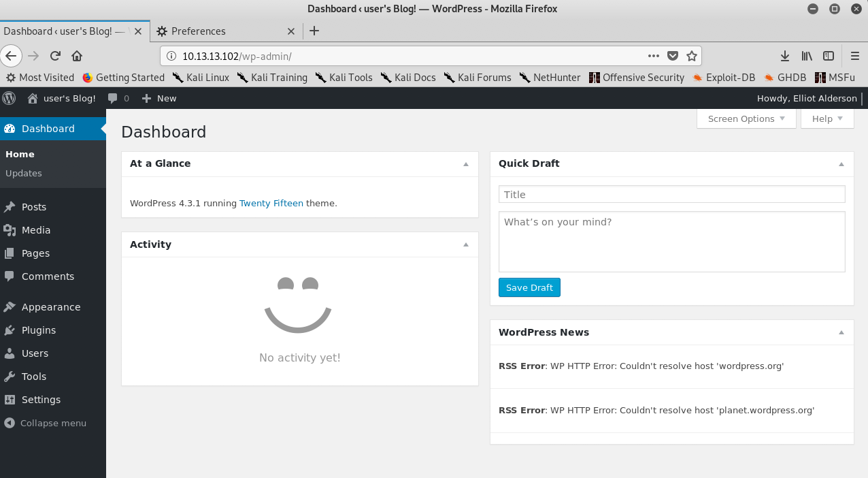Click the Quick Draft Title field

point(672,194)
